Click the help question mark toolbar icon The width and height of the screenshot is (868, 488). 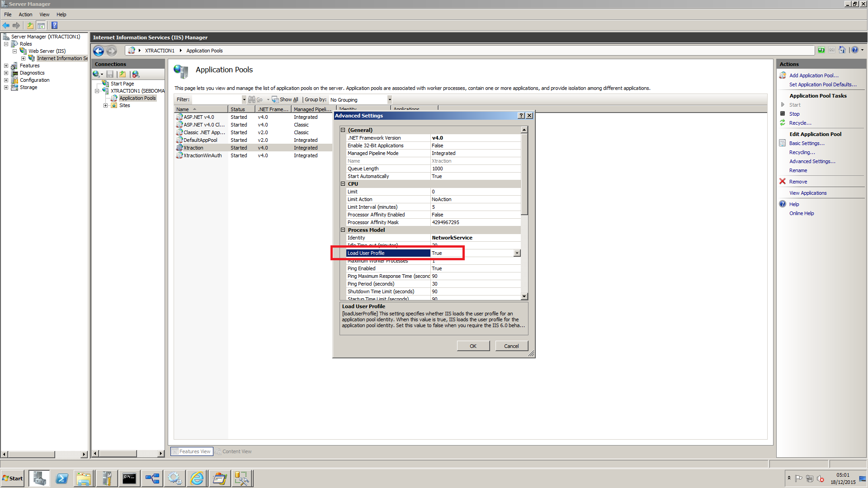[x=55, y=25]
